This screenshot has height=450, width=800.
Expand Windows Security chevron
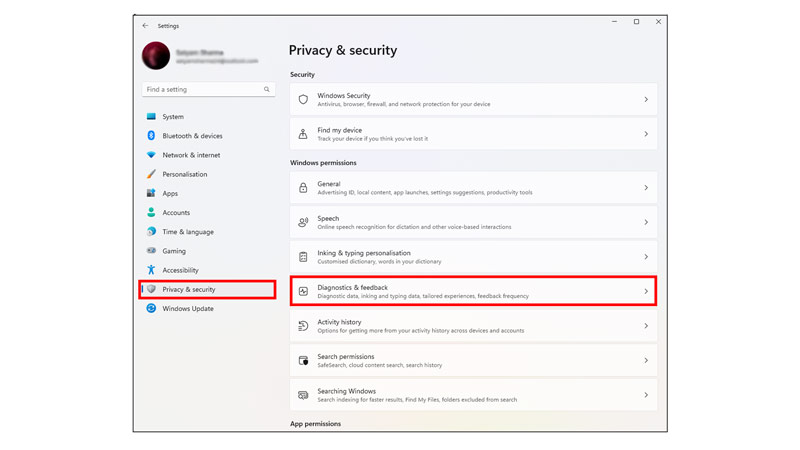(x=646, y=99)
